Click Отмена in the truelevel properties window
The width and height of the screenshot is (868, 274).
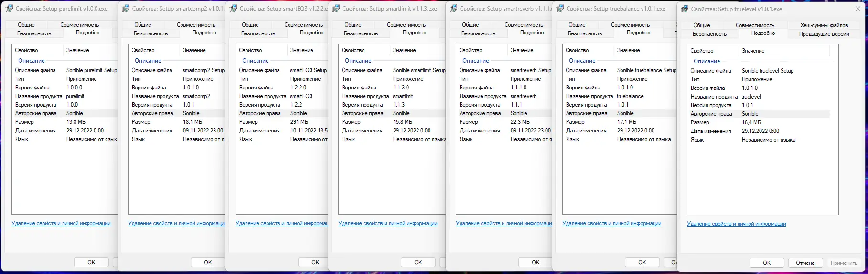pyautogui.click(x=805, y=263)
